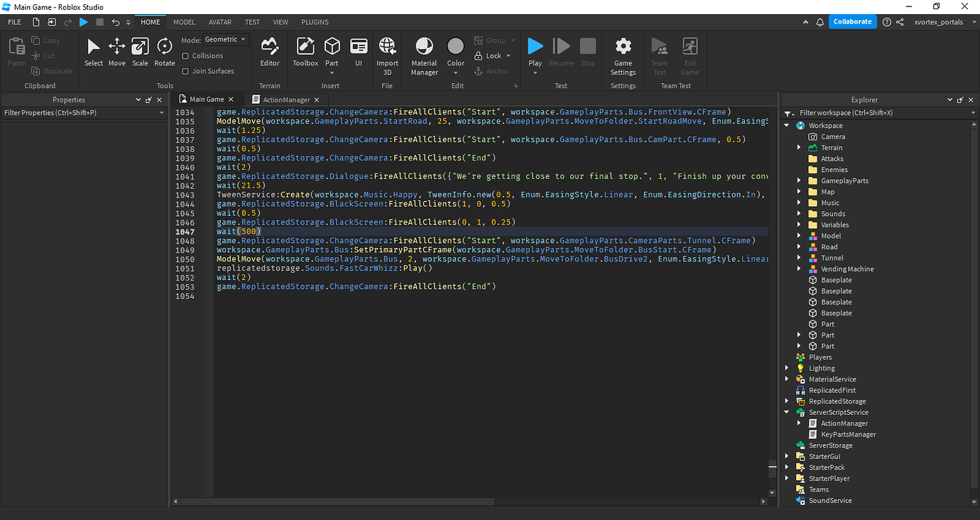Enable the Collisions checkbox
Image resolution: width=980 pixels, height=520 pixels.
pos(185,55)
